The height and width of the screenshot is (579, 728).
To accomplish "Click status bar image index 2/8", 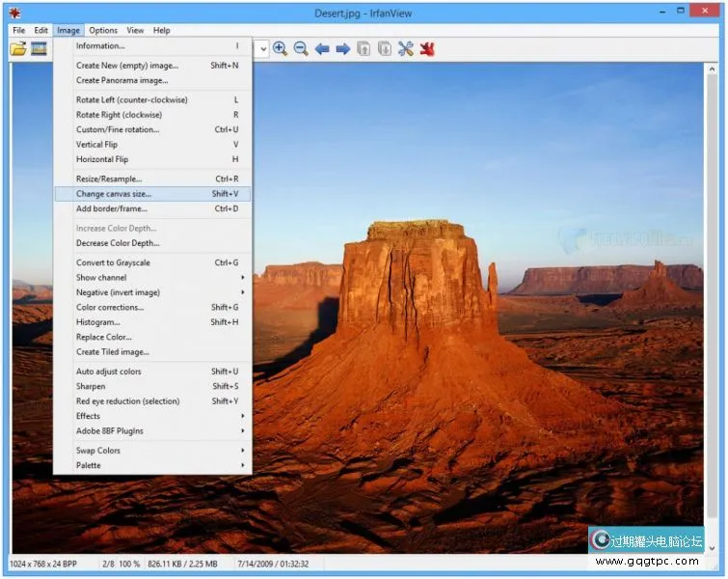I will 108,564.
